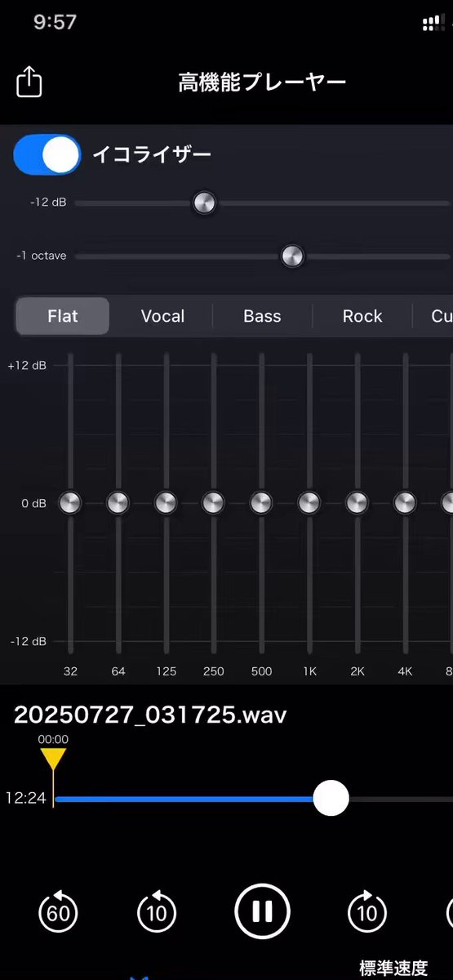Tap the share icon at top left
This screenshot has height=980, width=453.
coord(29,82)
